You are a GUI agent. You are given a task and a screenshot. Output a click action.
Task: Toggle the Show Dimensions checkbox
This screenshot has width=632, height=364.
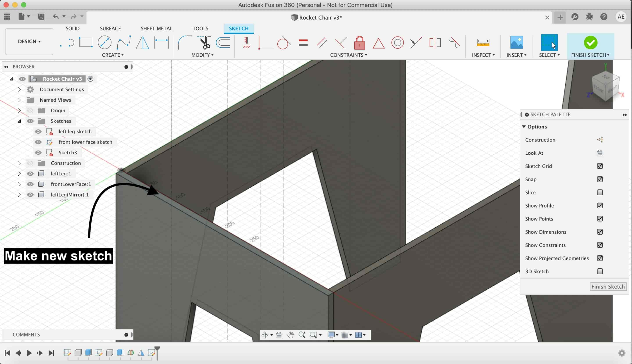point(600,232)
